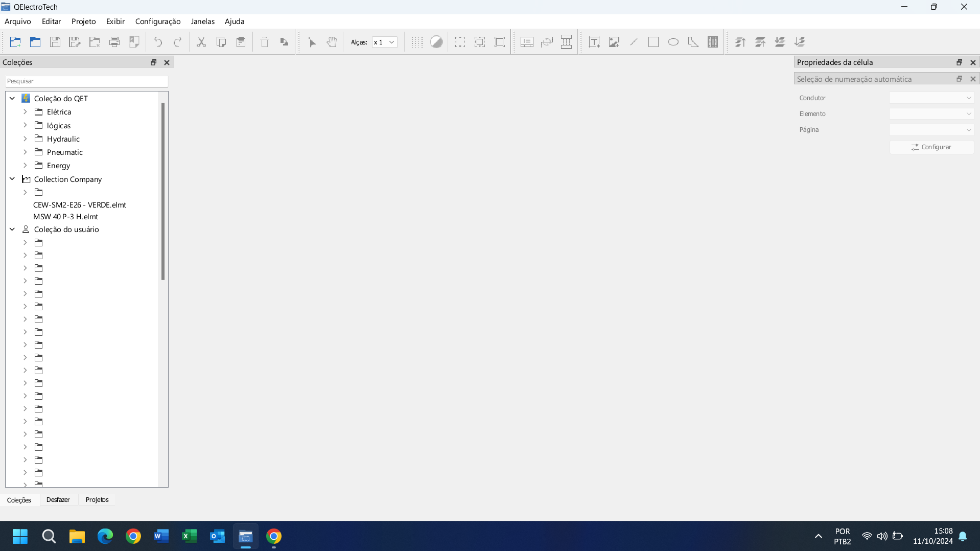Click the Print icon in toolbar
Viewport: 980px width, 551px height.
[x=114, y=42]
